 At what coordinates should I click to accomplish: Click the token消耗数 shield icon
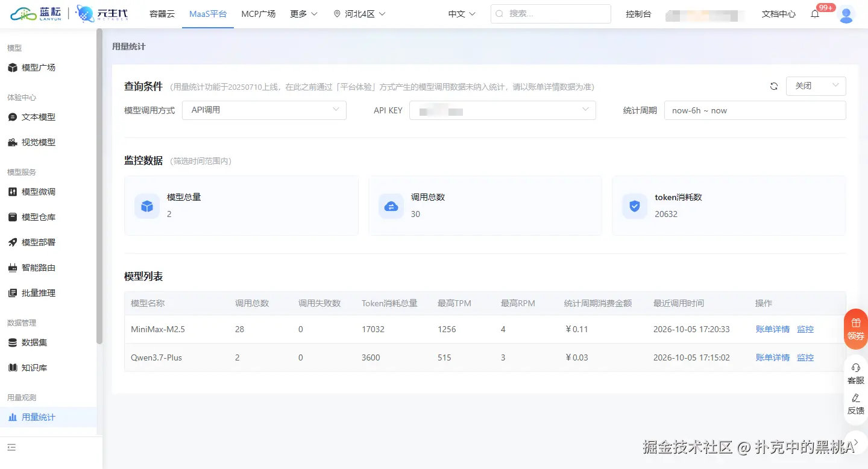635,206
